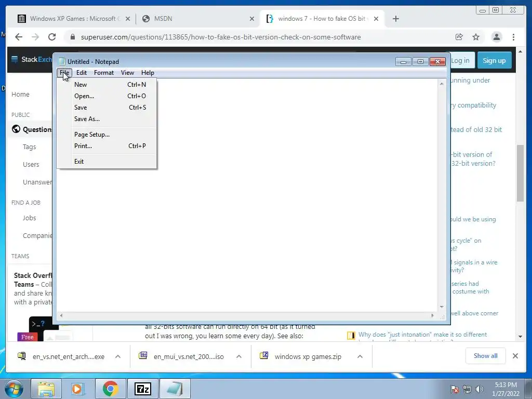Open the Windows Start menu
532x399 pixels.
(14, 389)
